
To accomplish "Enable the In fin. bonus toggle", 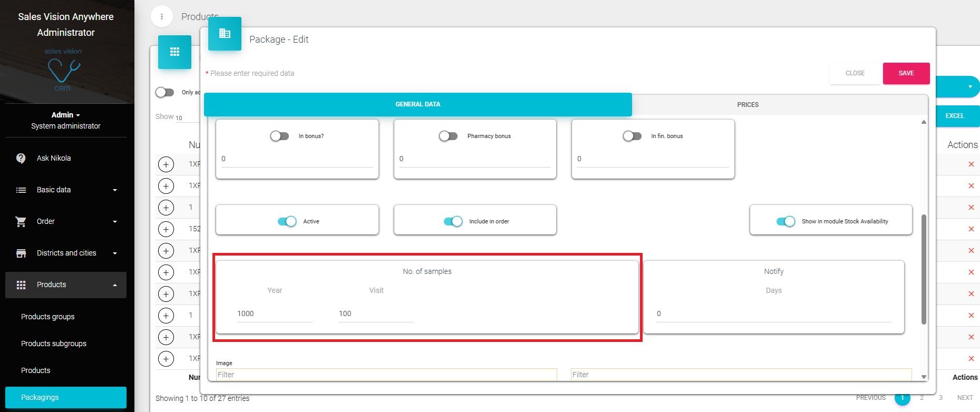I will pyautogui.click(x=632, y=136).
